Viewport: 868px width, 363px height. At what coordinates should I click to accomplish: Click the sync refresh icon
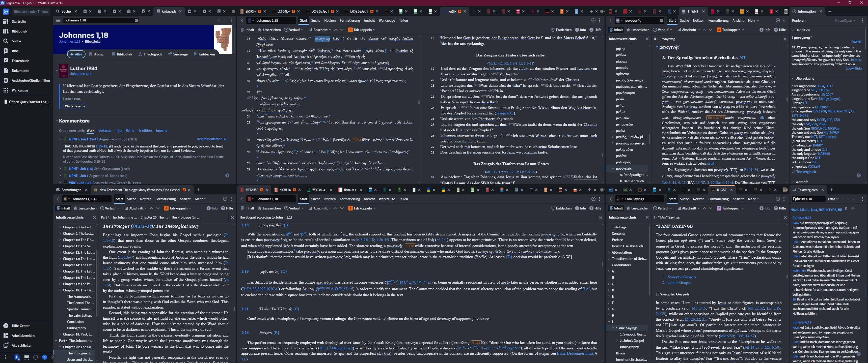(35, 357)
